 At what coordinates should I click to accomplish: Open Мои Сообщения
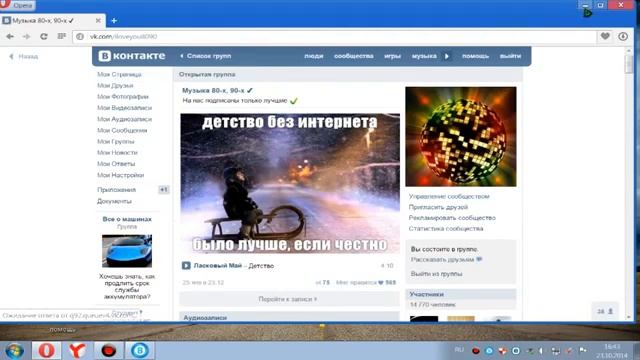pos(122,130)
